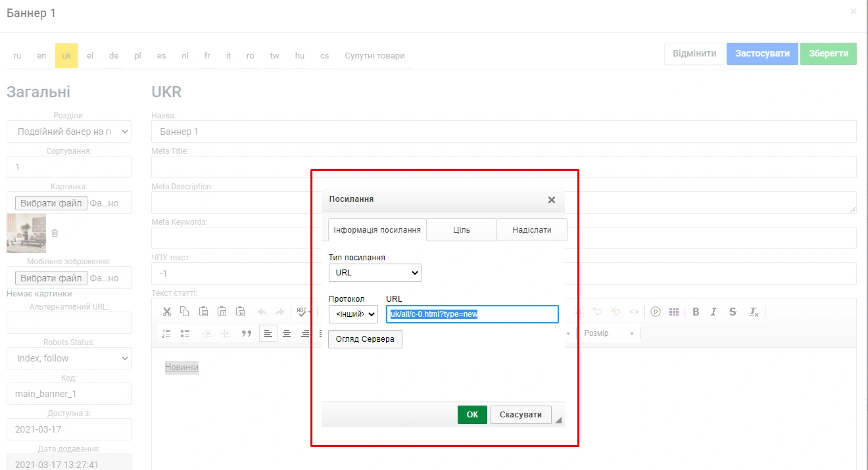Switch to the Ціль tab
The height and width of the screenshot is (470, 868).
click(462, 230)
